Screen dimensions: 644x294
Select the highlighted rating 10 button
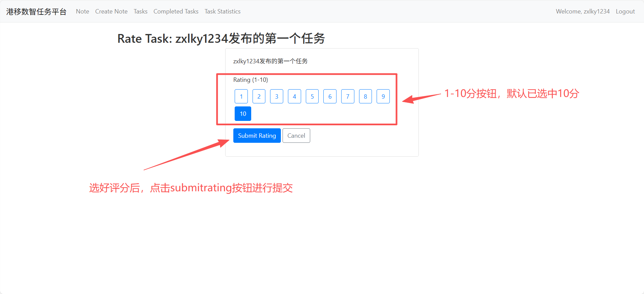(243, 113)
